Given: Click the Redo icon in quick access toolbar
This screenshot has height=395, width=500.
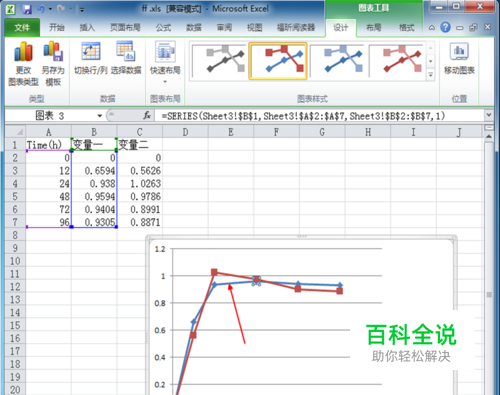Looking at the screenshot, I should point(61,9).
